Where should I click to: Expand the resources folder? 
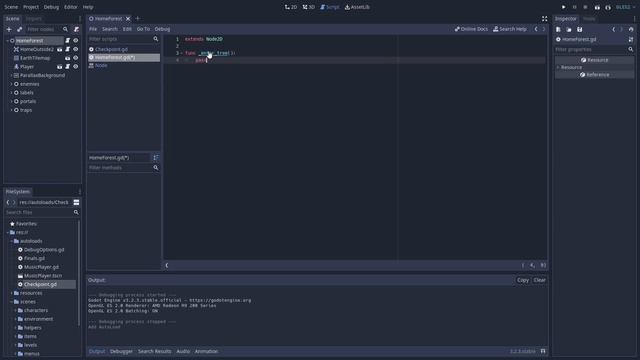11,293
